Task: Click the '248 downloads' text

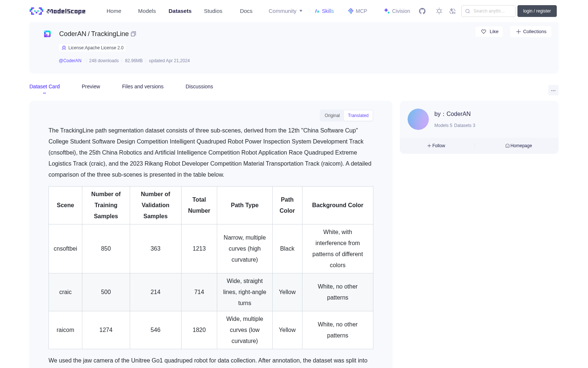Action: coord(104,61)
